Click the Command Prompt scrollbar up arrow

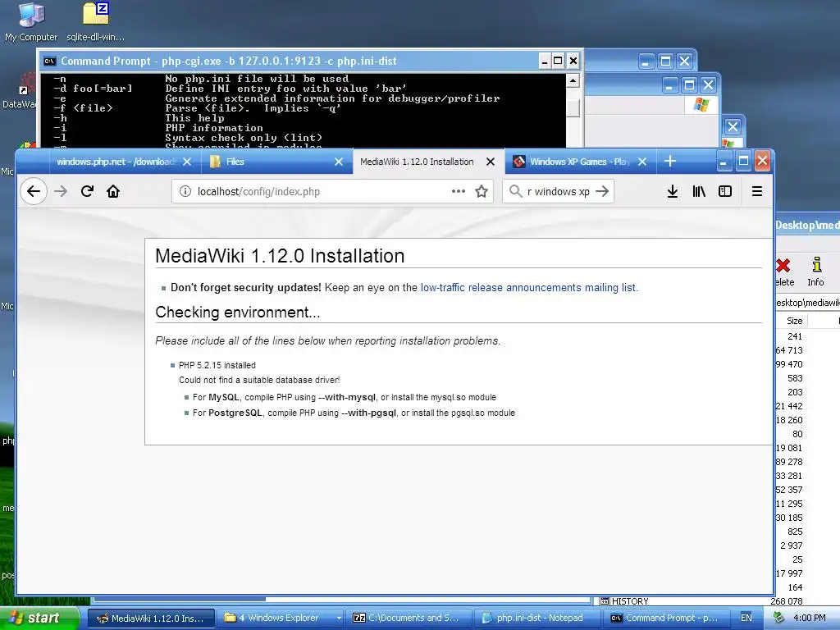tap(573, 80)
